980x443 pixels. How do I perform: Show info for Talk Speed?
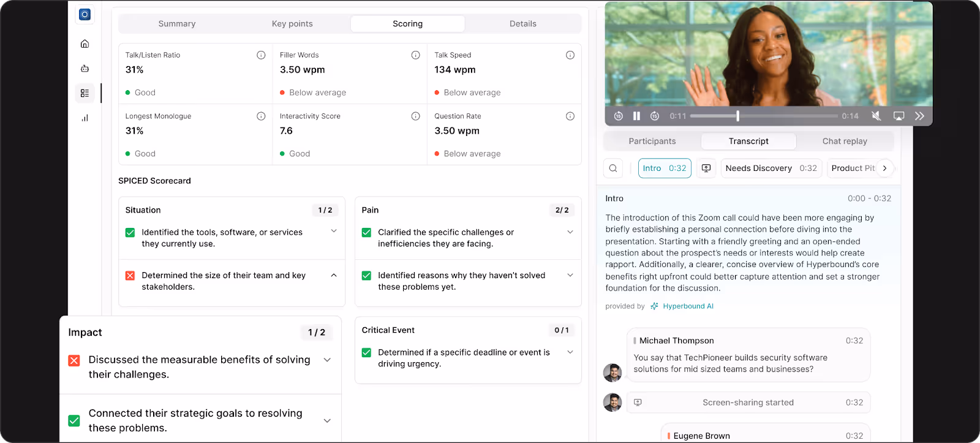point(570,55)
